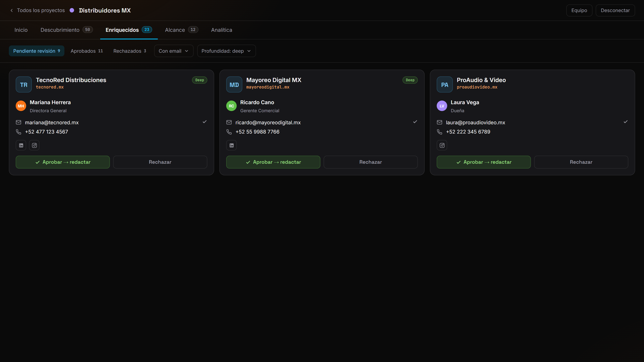Screen dimensions: 644x362
Task: Click the phone number +52 55 9988 7766
Action: (258, 132)
